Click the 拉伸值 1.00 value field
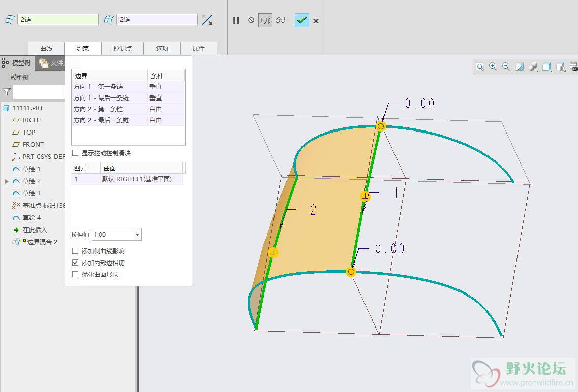Screen dimensions: 578x392 (113, 235)
